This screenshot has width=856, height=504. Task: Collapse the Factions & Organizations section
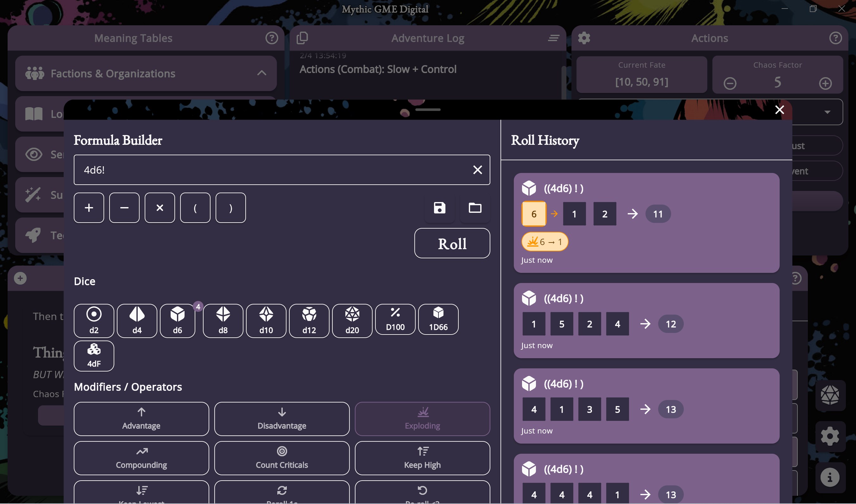point(261,73)
